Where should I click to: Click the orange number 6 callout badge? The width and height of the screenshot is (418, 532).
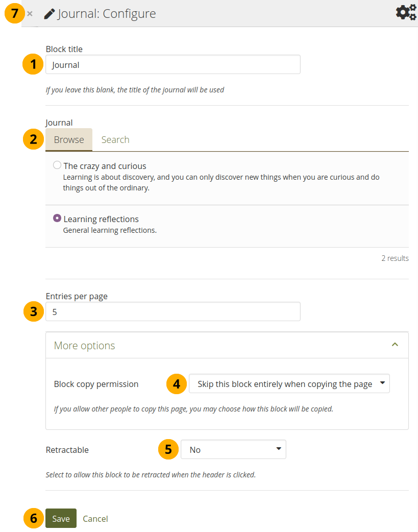click(x=33, y=518)
